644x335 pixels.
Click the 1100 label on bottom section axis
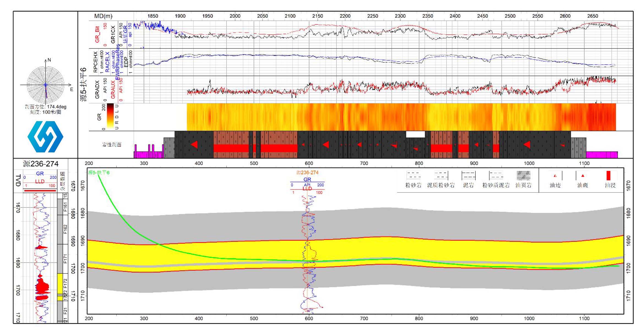tap(584, 318)
